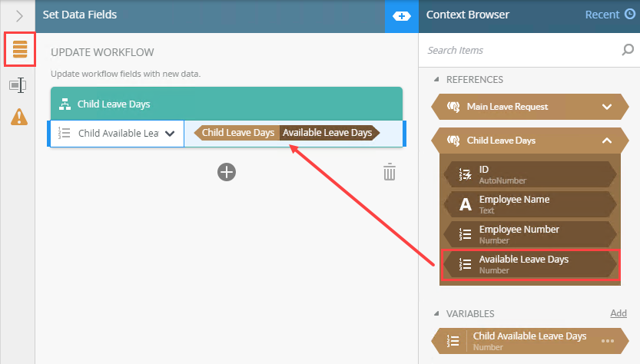640x364 pixels.
Task: Click the Recent clock icon
Action: coord(630,15)
